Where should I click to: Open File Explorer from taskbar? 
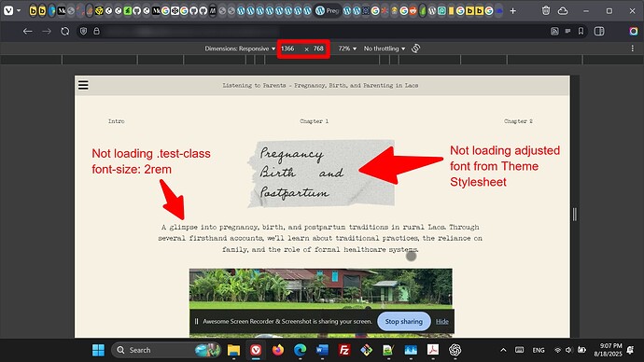pyautogui.click(x=233, y=350)
